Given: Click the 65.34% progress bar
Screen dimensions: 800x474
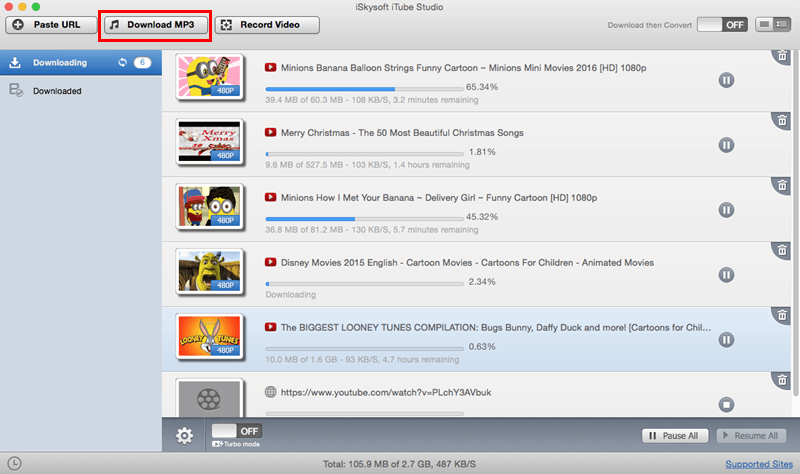Looking at the screenshot, I should coord(364,89).
